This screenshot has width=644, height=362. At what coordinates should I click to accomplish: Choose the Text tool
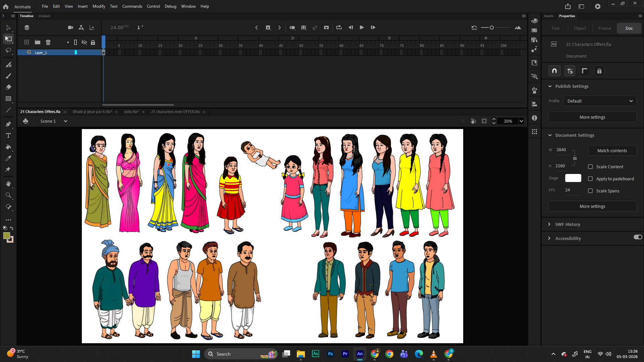pyautogui.click(x=8, y=135)
